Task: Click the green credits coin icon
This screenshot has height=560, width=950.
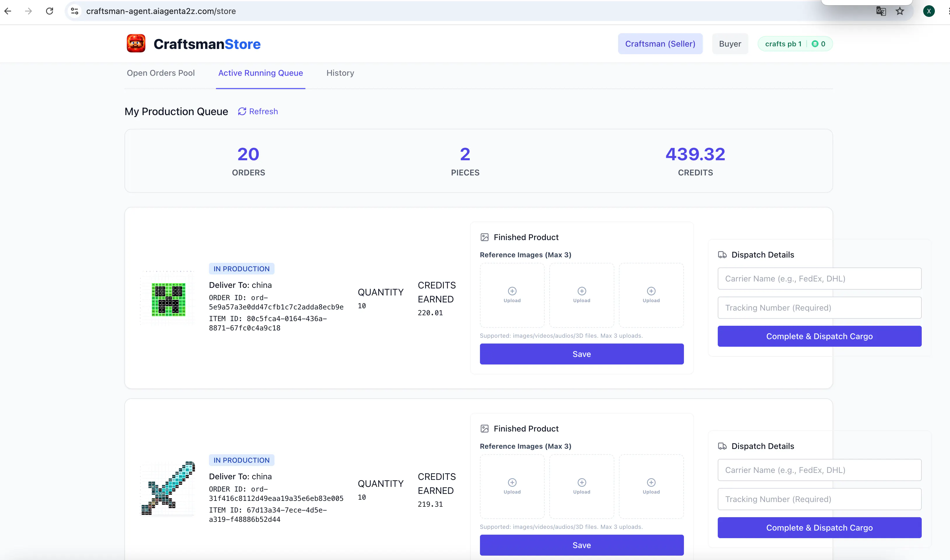Action: click(x=815, y=44)
